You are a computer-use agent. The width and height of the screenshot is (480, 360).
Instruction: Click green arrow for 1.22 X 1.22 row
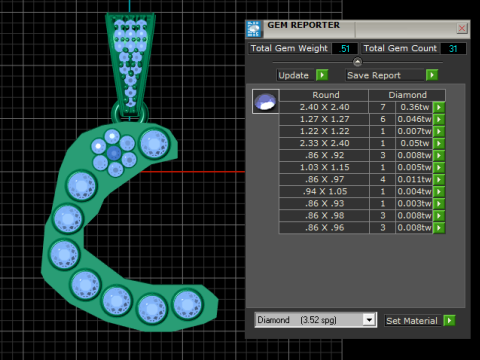tap(439, 131)
